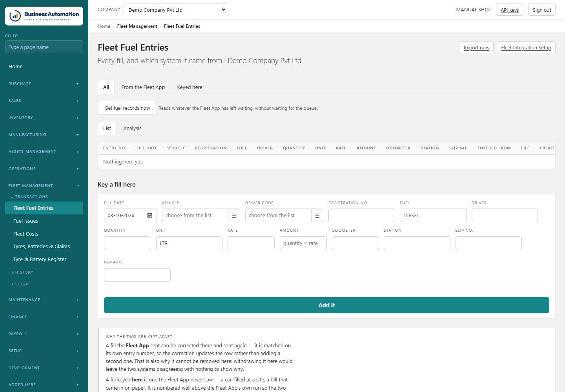
Task: Expand the bottom Setup menu section
Action: point(44,351)
